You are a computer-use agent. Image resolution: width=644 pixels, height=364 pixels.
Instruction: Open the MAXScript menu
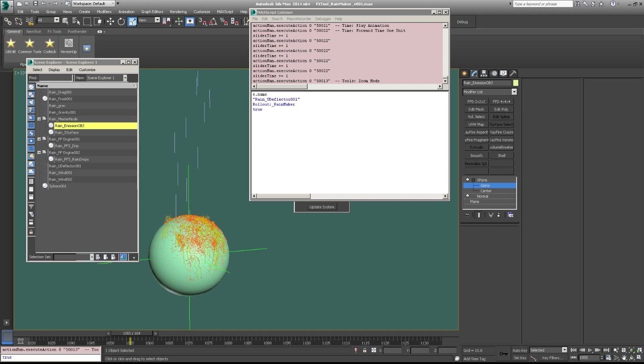225,12
